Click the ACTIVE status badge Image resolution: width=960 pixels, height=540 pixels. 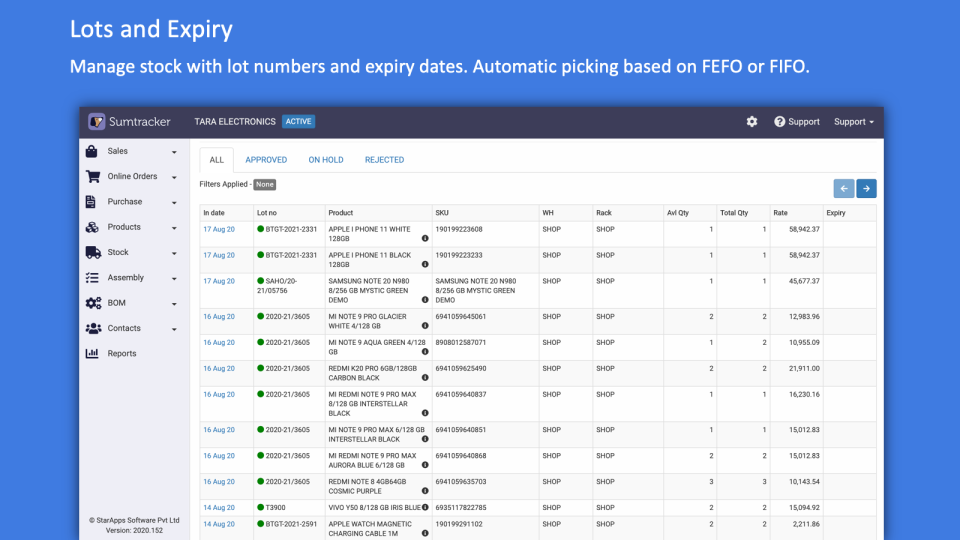(298, 121)
